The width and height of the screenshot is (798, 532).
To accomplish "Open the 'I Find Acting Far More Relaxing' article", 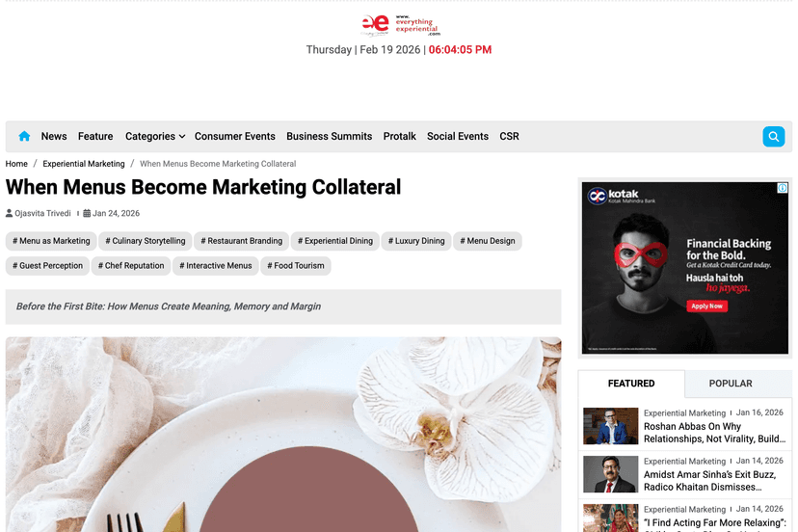I will click(x=715, y=524).
